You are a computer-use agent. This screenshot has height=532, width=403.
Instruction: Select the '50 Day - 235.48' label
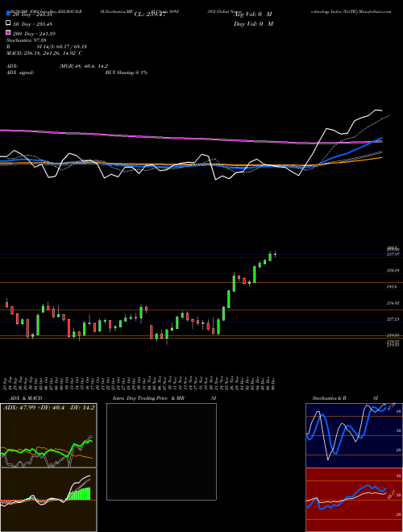(x=33, y=23)
